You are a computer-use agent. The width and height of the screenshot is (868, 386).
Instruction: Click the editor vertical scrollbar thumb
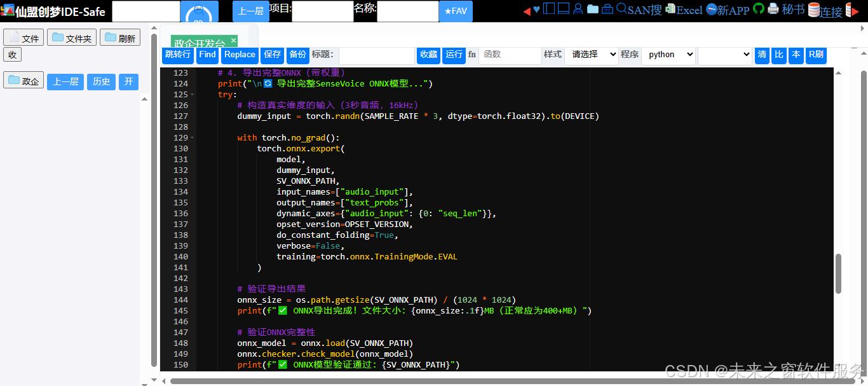pyautogui.click(x=839, y=273)
